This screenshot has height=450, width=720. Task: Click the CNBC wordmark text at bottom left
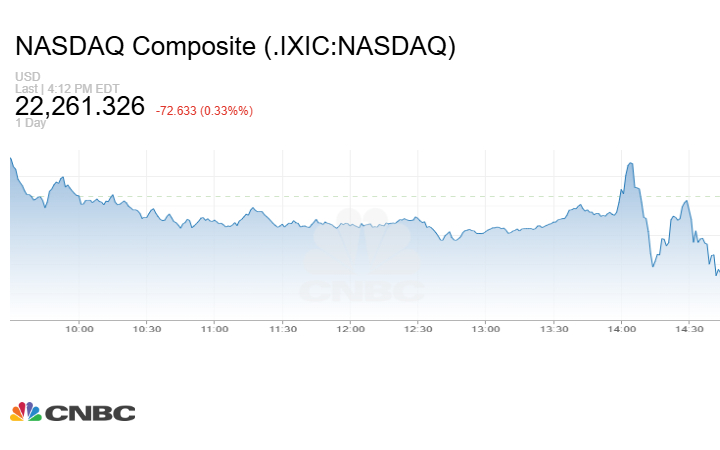click(x=90, y=413)
